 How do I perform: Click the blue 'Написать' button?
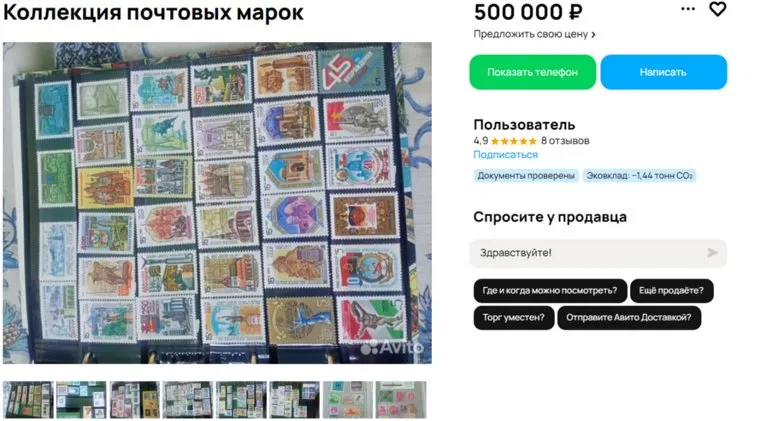click(x=664, y=72)
